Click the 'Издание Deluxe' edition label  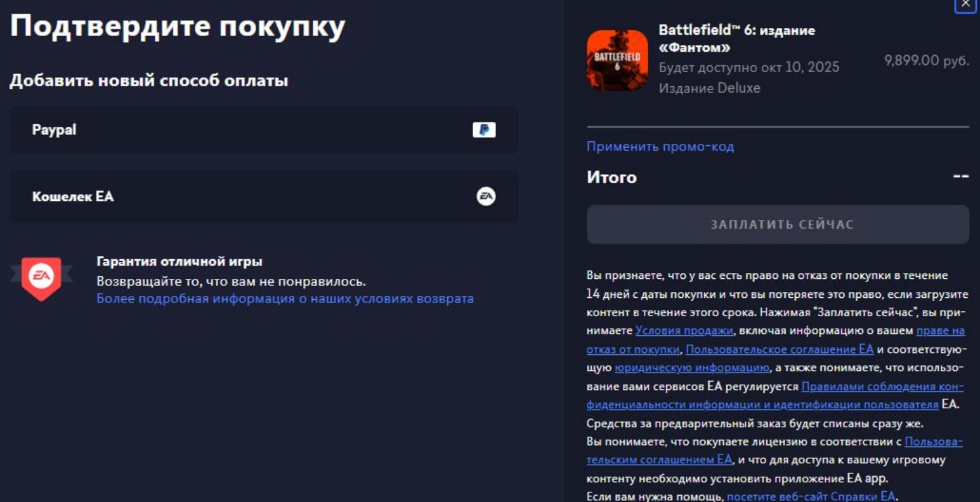[710, 88]
